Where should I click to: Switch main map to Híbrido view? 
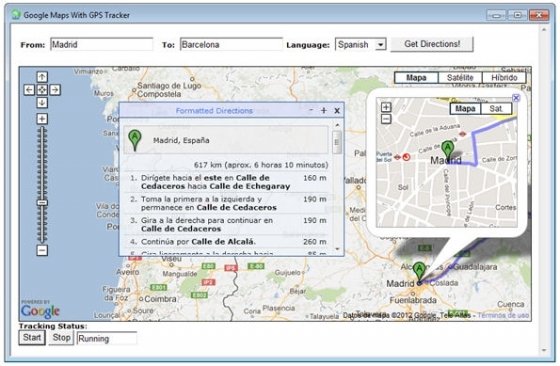(504, 78)
